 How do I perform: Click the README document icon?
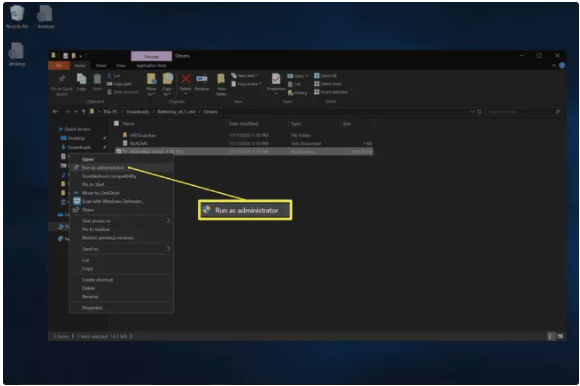click(x=125, y=143)
